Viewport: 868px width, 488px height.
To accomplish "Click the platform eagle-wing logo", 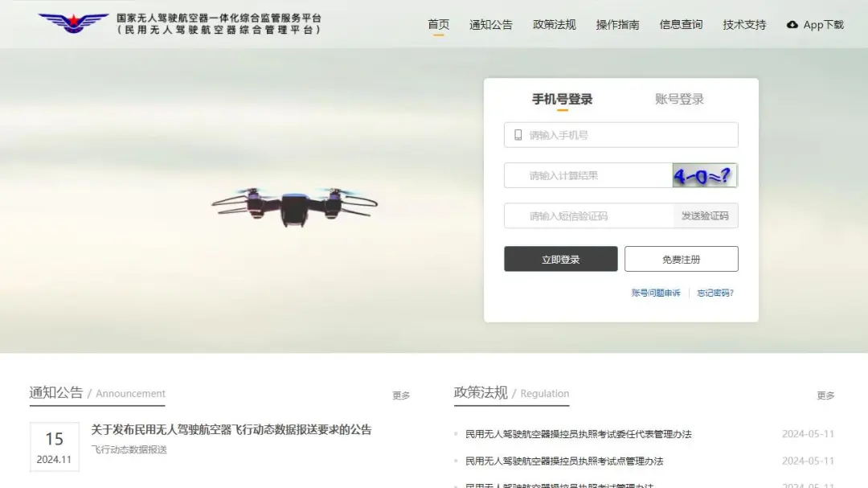I will point(73,23).
